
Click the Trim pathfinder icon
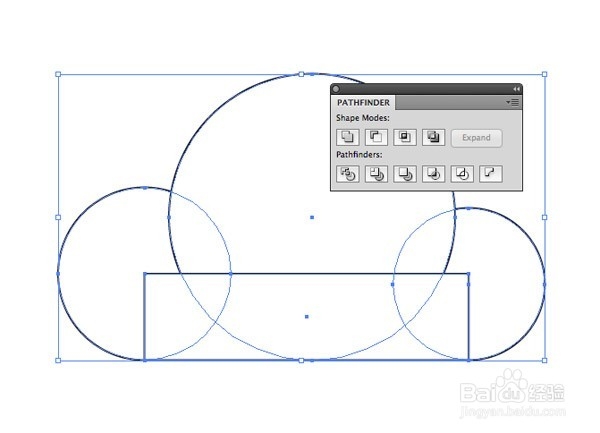[376, 174]
